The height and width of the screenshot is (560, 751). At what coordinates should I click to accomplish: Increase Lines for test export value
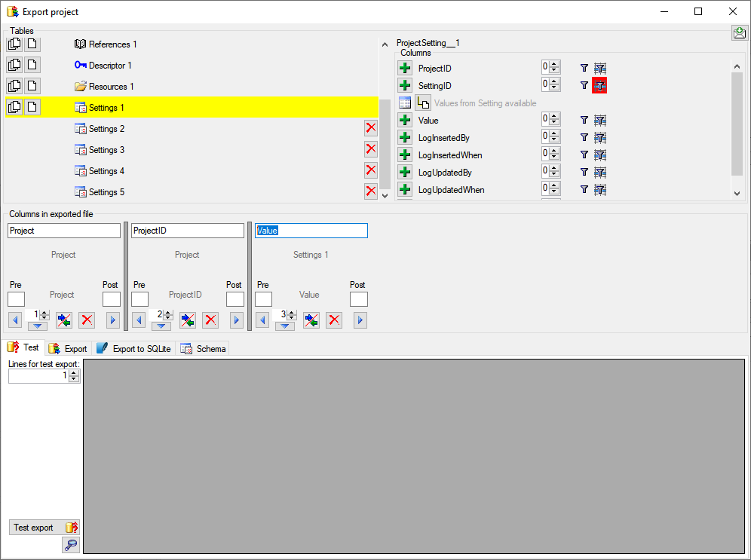tap(74, 374)
